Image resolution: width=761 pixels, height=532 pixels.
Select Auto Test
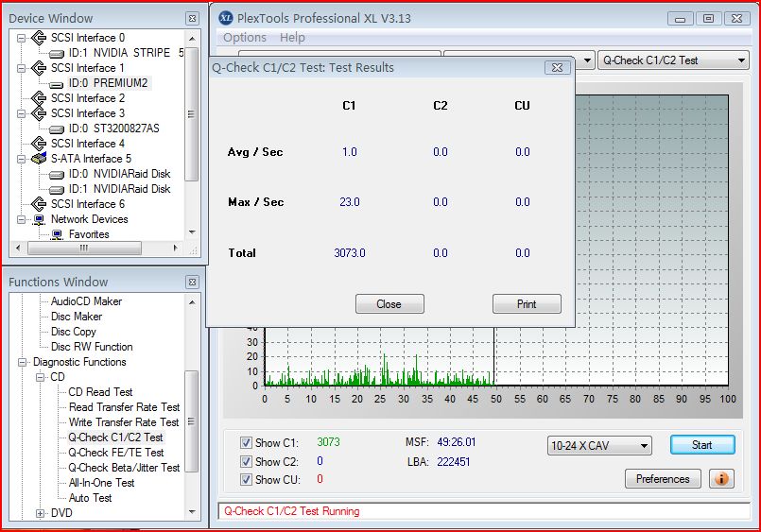coord(90,498)
